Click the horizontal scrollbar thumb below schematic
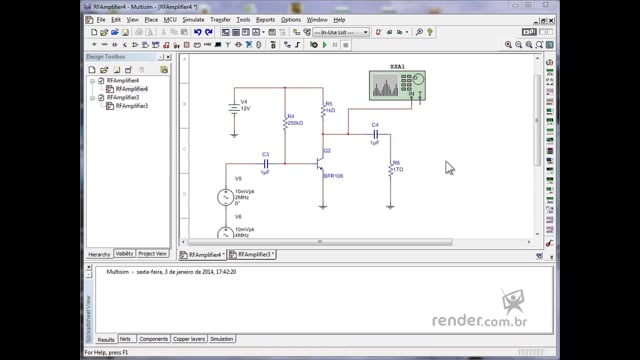The height and width of the screenshot is (360, 640). pyautogui.click(x=320, y=242)
